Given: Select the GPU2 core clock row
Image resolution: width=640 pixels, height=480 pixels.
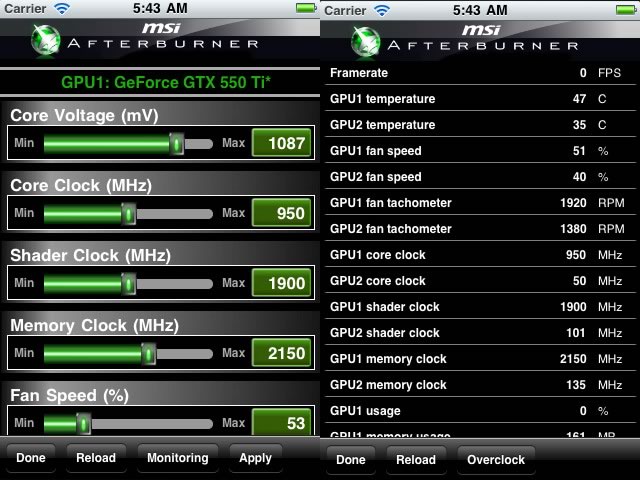Looking at the screenshot, I should click(480, 281).
